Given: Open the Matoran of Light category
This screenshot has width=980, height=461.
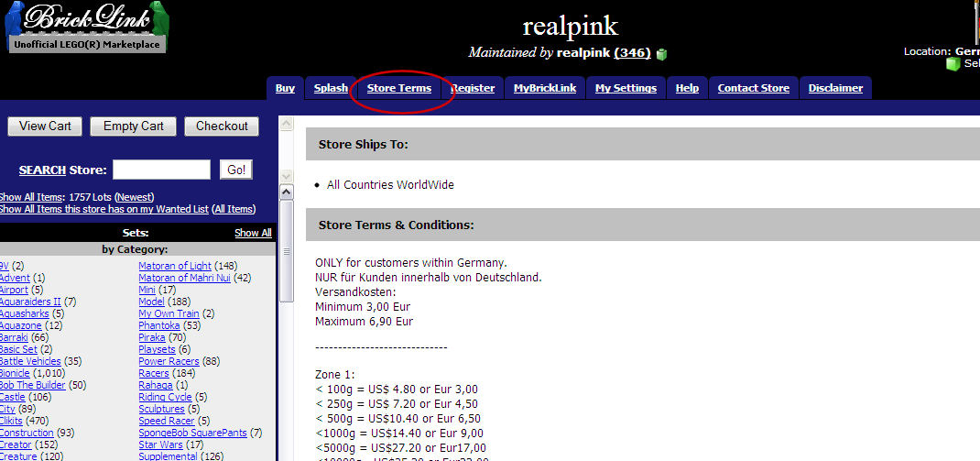Looking at the screenshot, I should pos(175,266).
